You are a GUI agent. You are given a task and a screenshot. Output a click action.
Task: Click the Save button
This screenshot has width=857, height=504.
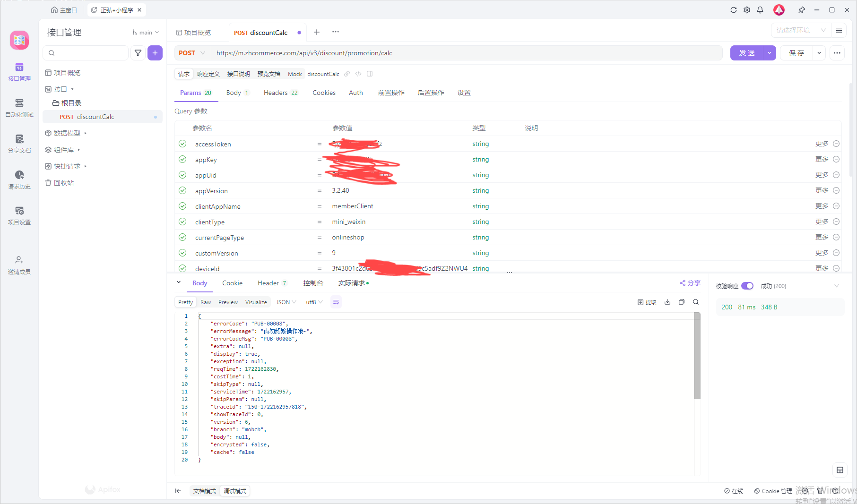796,53
